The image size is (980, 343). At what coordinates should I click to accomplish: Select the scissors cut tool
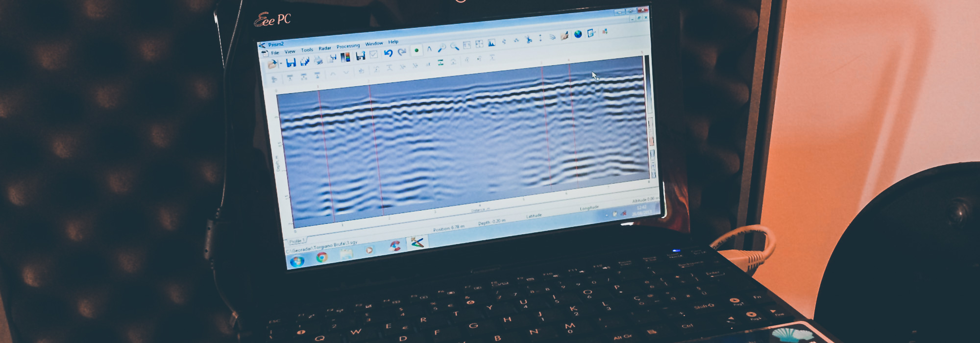click(x=528, y=39)
